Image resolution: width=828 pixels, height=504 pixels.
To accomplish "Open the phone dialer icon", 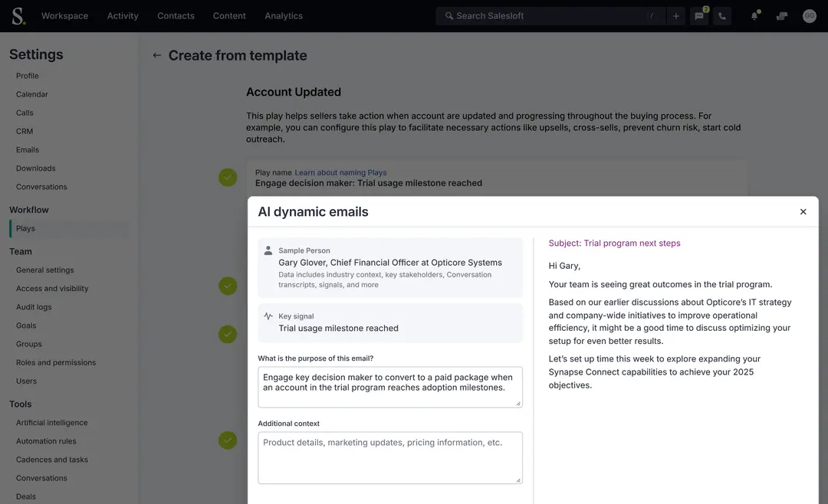I will point(722,16).
